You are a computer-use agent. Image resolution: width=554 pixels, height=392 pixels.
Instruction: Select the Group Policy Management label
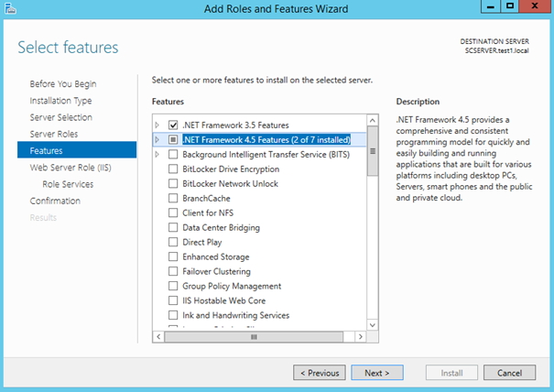pos(232,286)
